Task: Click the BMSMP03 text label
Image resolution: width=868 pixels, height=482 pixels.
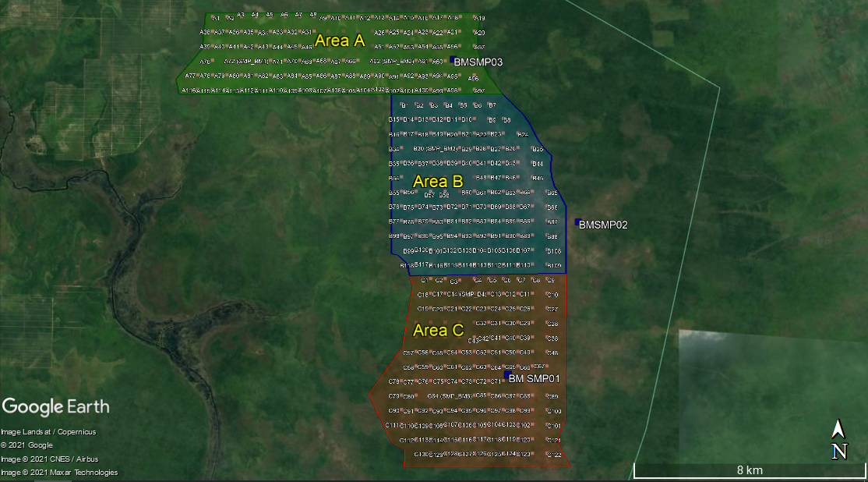Action: click(x=478, y=62)
